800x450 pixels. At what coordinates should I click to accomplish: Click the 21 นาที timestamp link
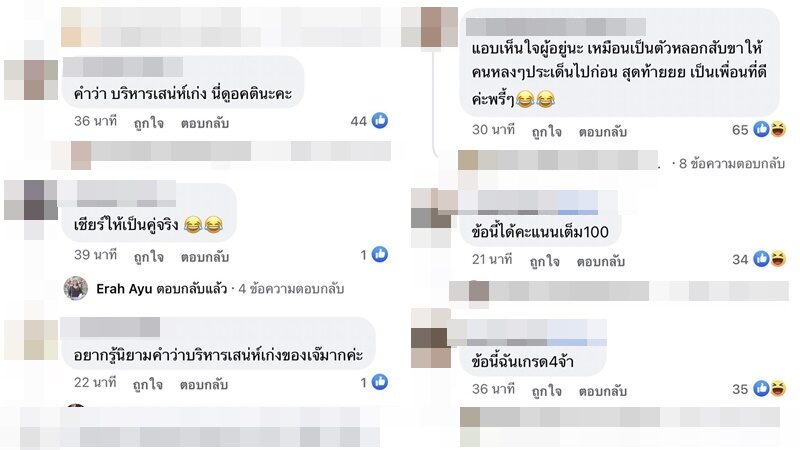492,260
